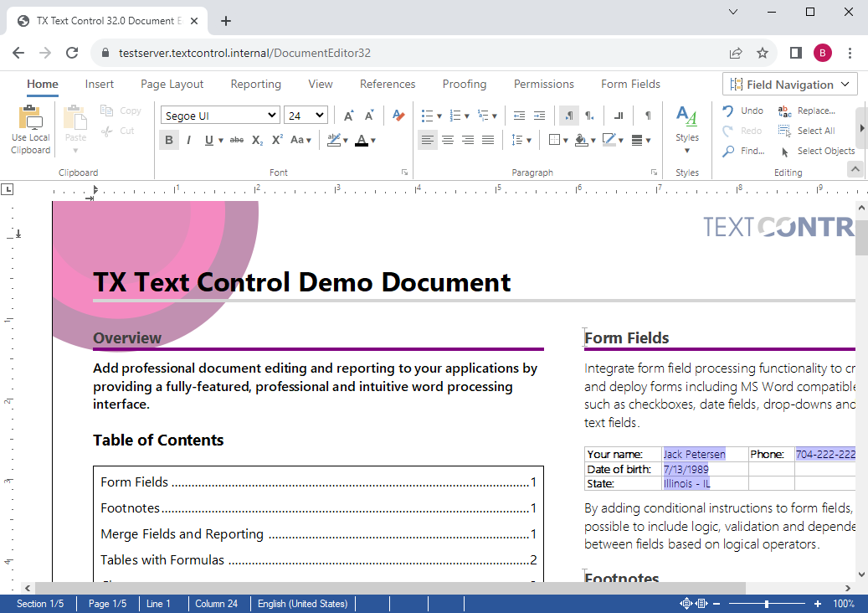Toggle italic formatting
Screen dimensions: 868x613
pos(189,141)
